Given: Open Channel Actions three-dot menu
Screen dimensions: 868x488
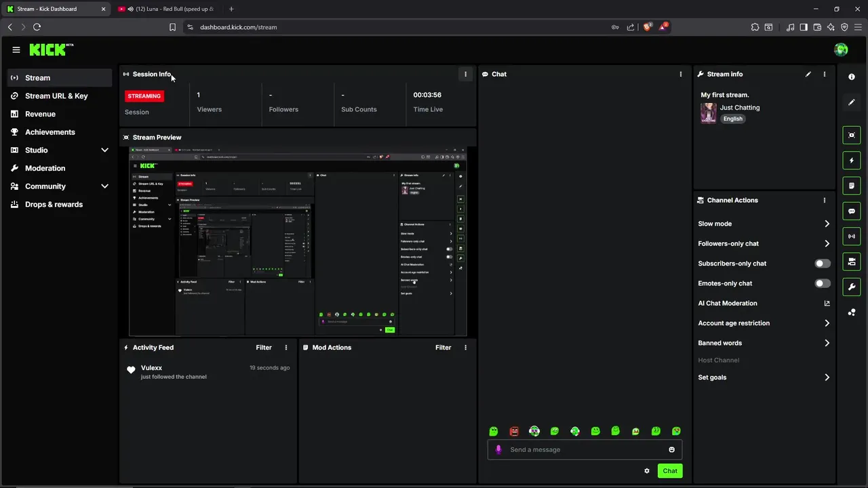Looking at the screenshot, I should (825, 201).
